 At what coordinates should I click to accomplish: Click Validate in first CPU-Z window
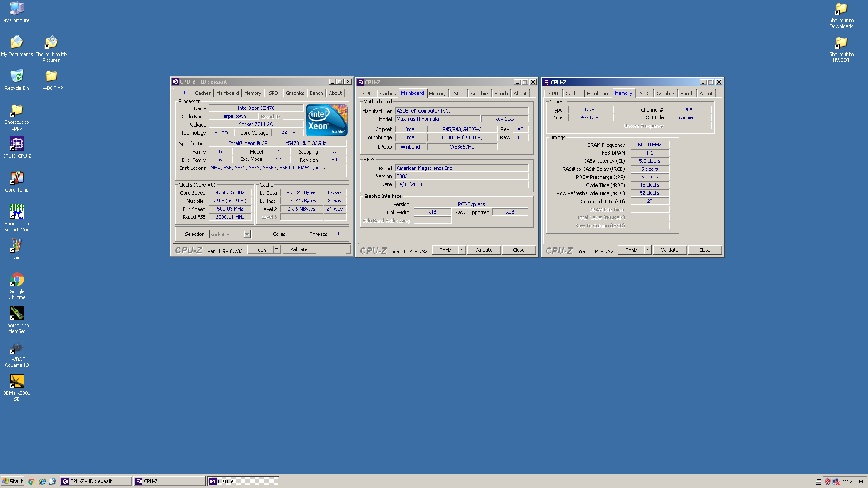pyautogui.click(x=299, y=249)
